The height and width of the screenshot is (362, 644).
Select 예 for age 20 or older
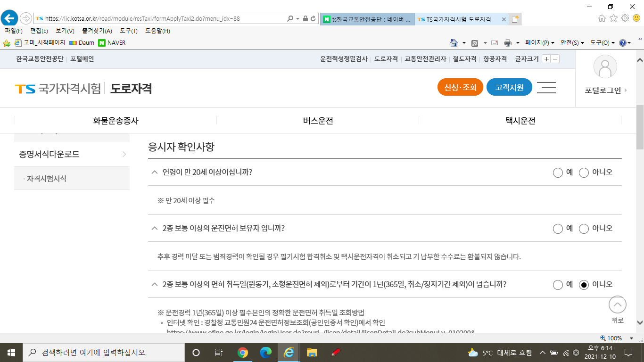[558, 173]
